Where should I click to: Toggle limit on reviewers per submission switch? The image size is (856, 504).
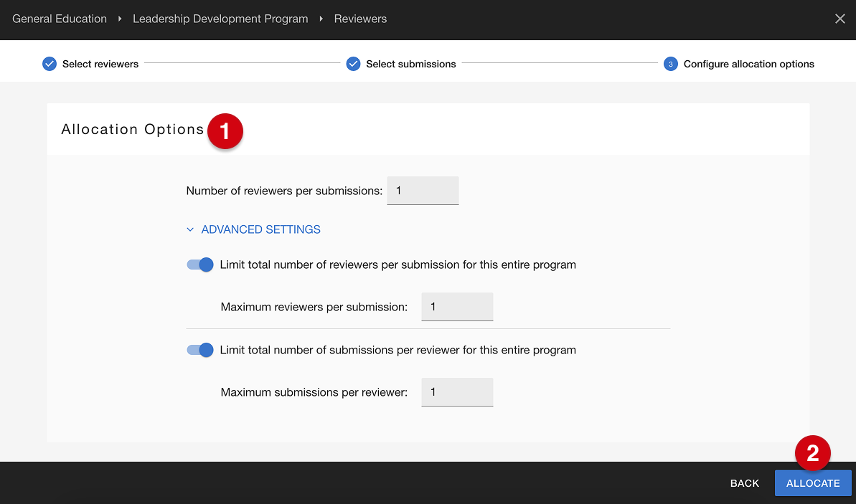199,265
